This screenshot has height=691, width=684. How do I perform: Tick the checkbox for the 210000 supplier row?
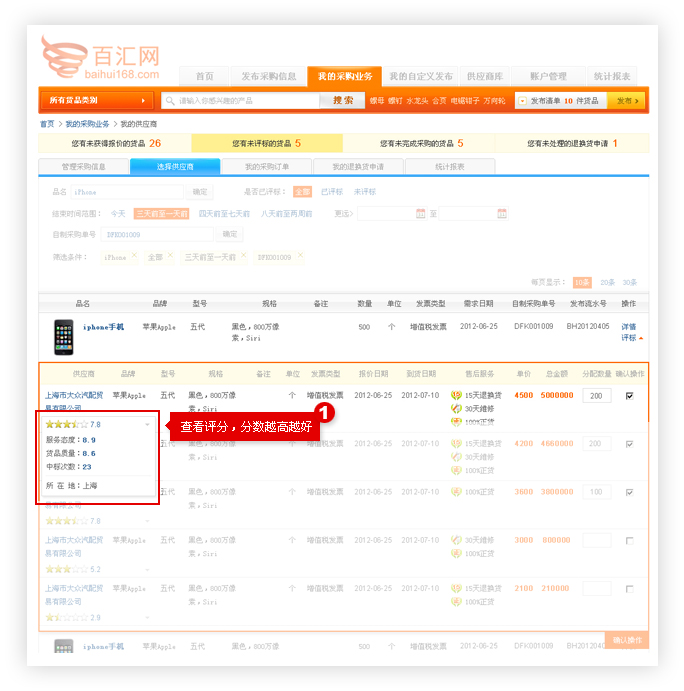(x=629, y=589)
